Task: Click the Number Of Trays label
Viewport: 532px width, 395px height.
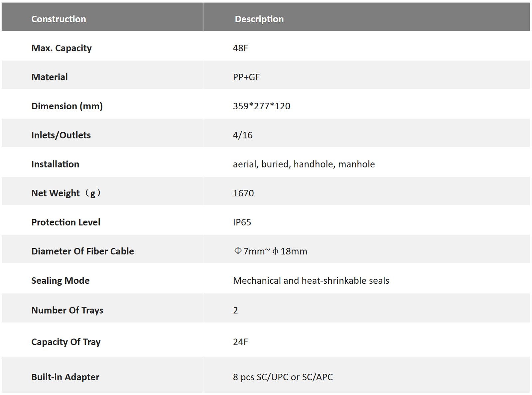Action: click(67, 310)
